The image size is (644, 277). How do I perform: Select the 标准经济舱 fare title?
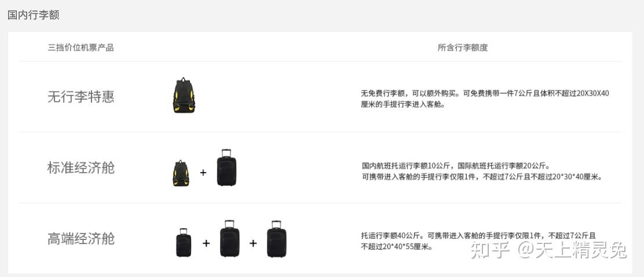81,167
